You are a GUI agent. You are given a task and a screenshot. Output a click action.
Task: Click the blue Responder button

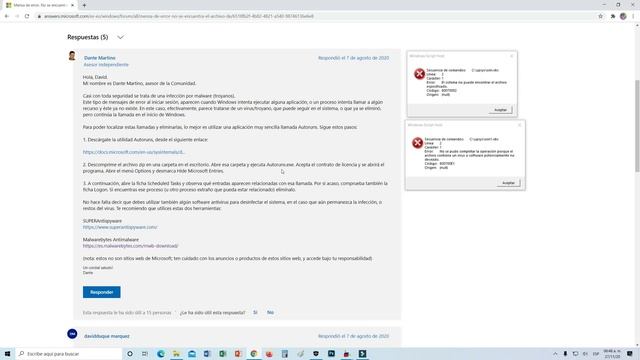pyautogui.click(x=102, y=292)
